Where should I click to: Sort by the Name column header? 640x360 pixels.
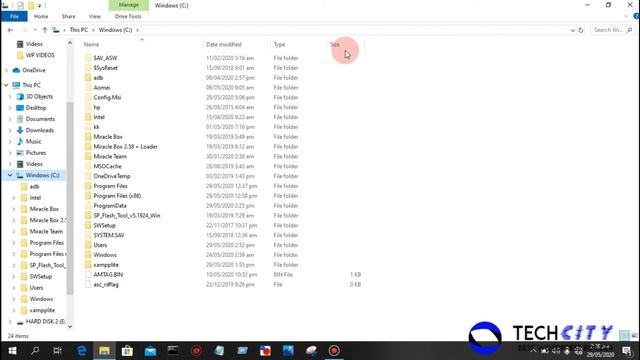tap(91, 44)
